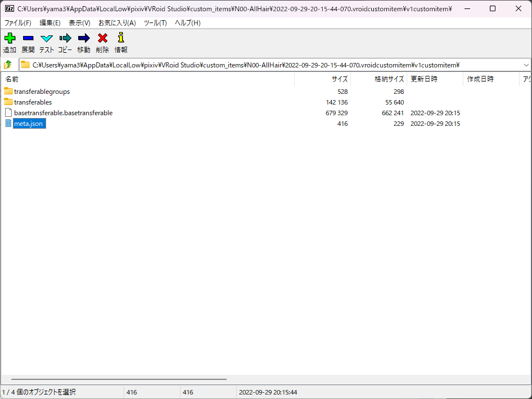The width and height of the screenshot is (532, 399).
Task: Expand the address path history dropdown
Action: [x=526, y=65]
